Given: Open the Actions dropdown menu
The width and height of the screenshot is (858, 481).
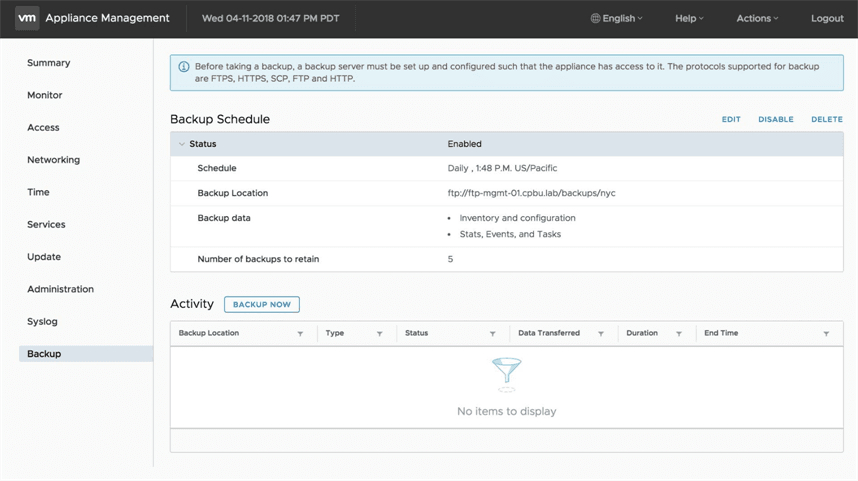Looking at the screenshot, I should coord(757,18).
